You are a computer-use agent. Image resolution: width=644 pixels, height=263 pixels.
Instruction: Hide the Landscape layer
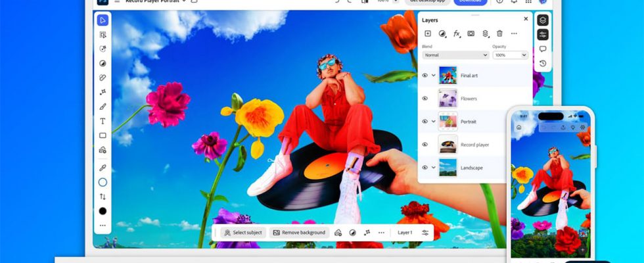point(425,168)
